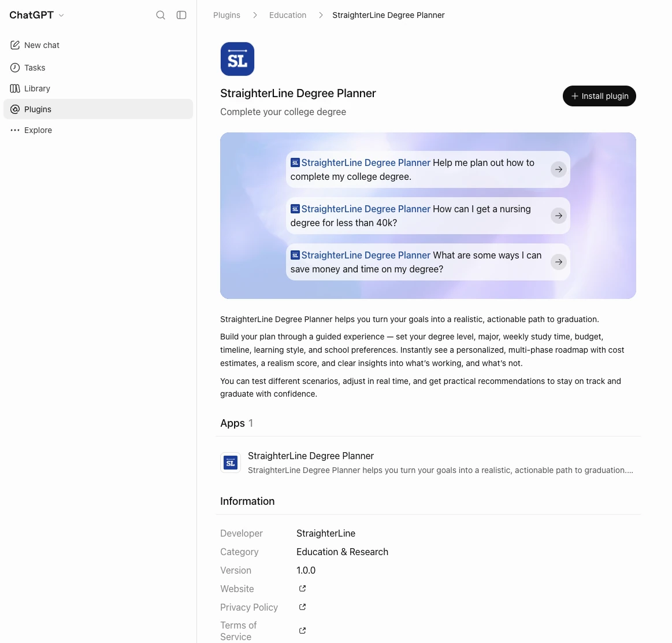This screenshot has height=643, width=672.
Task: Navigate to Education breadcrumb
Action: click(288, 15)
